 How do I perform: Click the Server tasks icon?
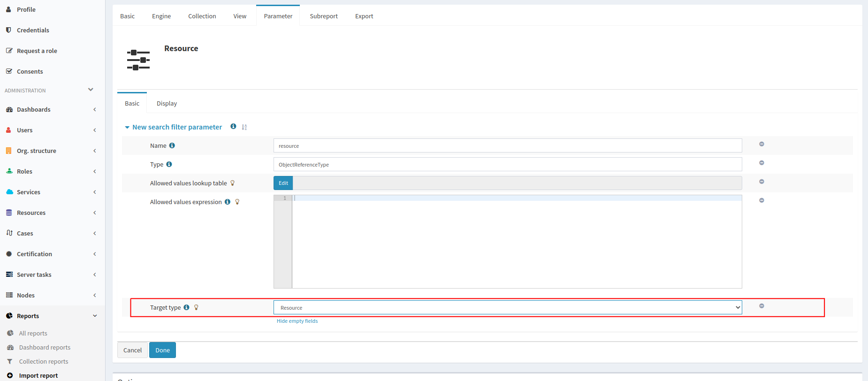(x=9, y=274)
